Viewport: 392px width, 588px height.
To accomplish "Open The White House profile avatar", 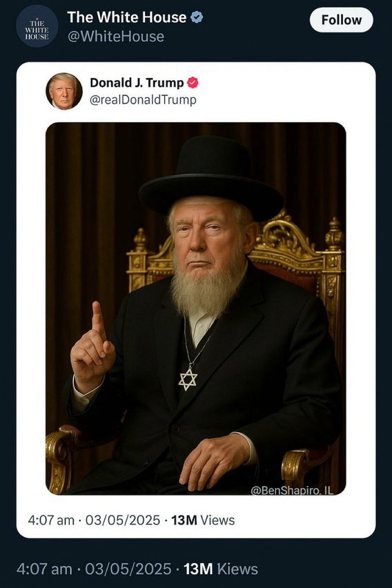I will [x=37, y=26].
